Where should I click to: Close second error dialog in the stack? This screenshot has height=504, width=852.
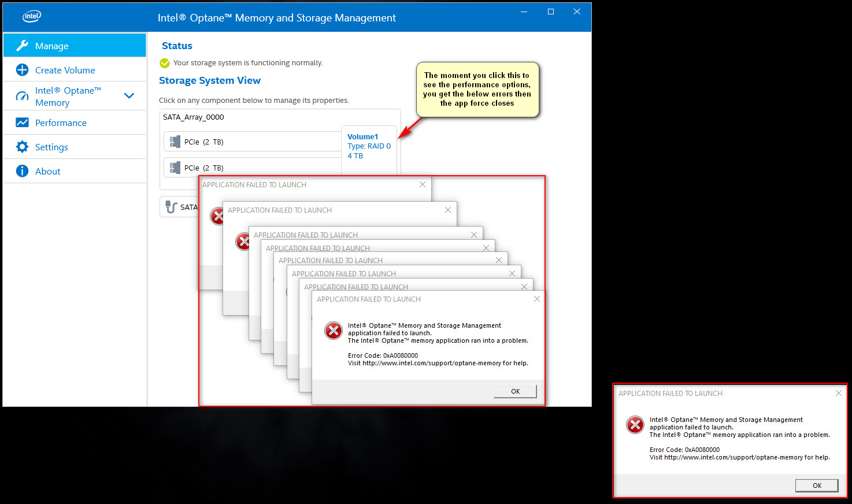(x=448, y=210)
